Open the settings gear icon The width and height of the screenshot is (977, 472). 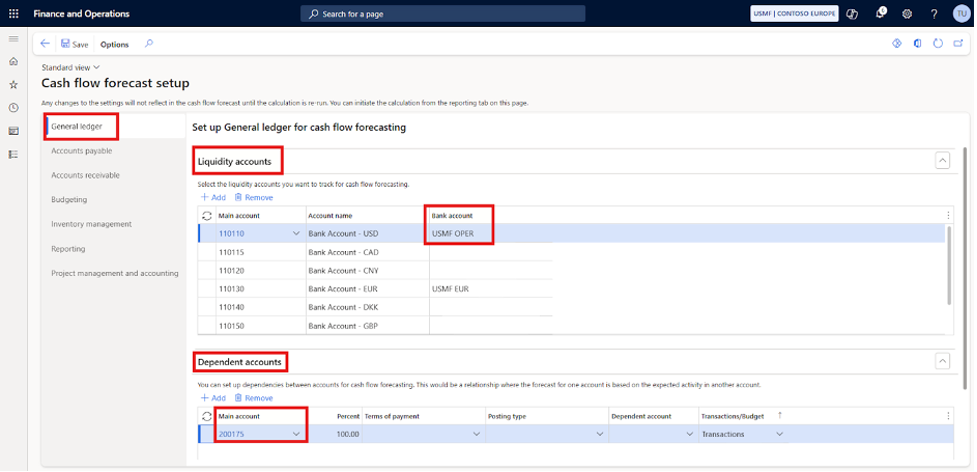pyautogui.click(x=907, y=14)
